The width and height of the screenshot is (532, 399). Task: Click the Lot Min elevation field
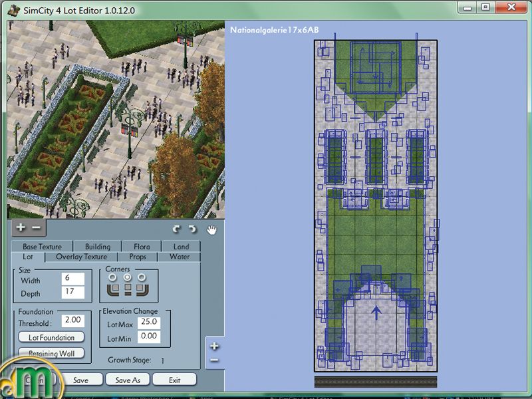tap(149, 337)
